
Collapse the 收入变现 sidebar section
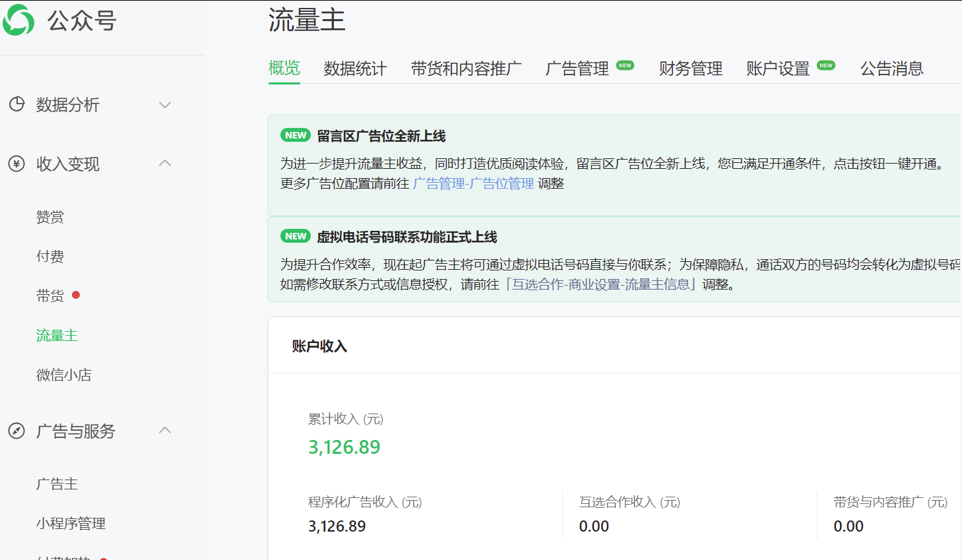tap(164, 164)
